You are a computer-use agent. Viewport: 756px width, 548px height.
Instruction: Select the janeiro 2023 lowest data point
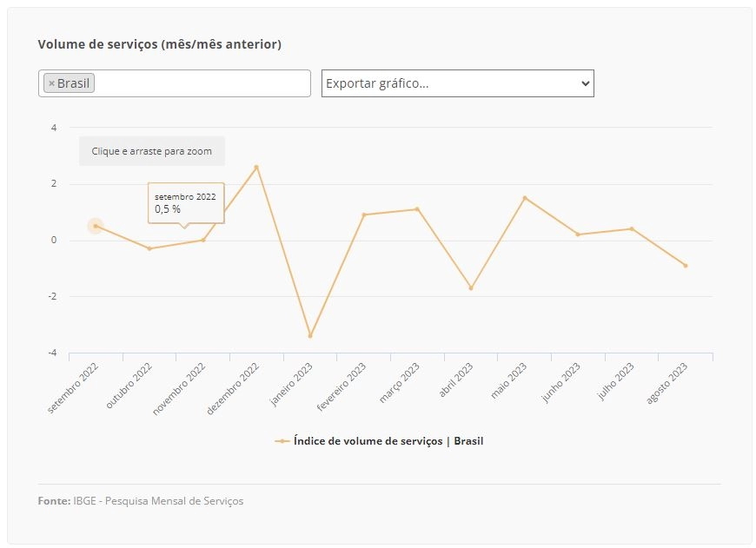tap(310, 336)
